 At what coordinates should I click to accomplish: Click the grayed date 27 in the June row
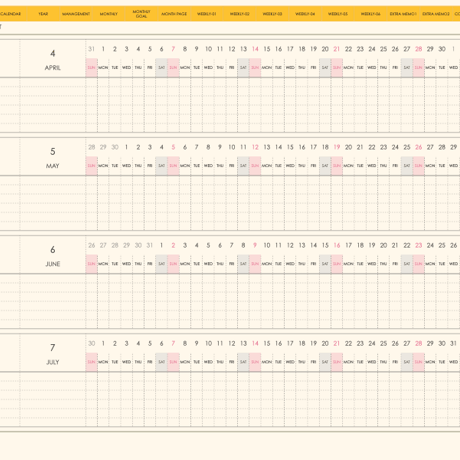[103, 245]
